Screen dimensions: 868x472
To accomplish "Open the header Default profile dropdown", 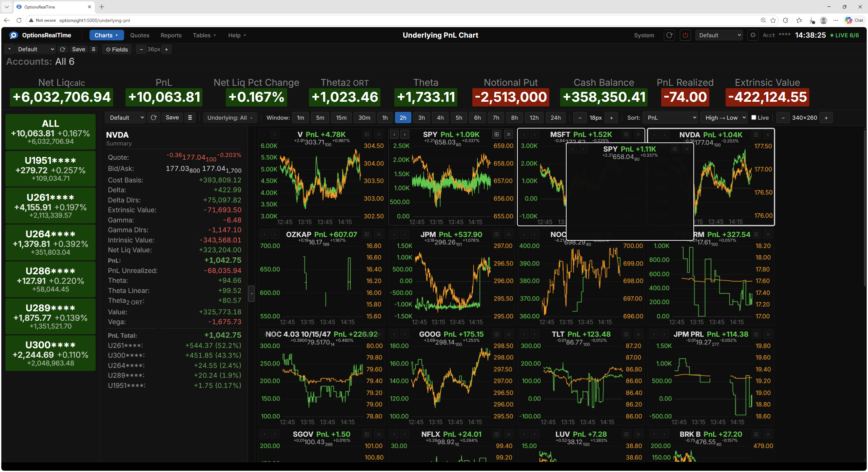I will [719, 35].
